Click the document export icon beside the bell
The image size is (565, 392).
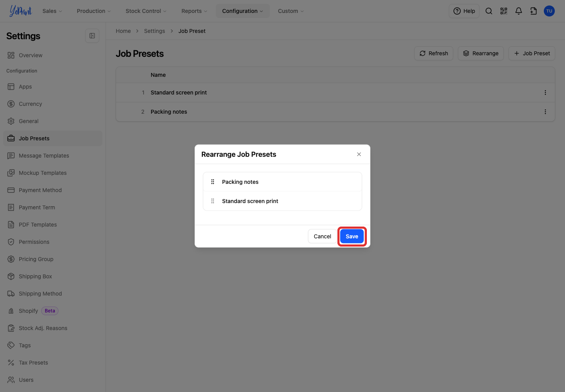point(534,11)
